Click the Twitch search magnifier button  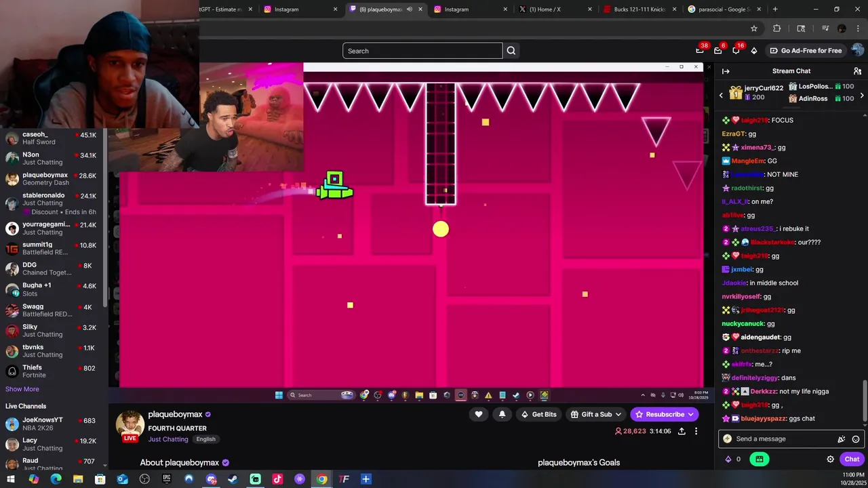tap(511, 51)
